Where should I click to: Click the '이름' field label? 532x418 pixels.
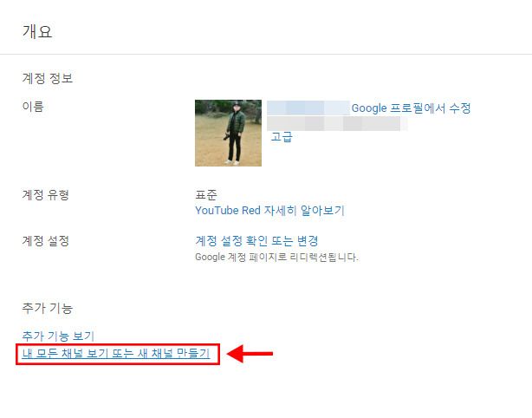[33, 107]
